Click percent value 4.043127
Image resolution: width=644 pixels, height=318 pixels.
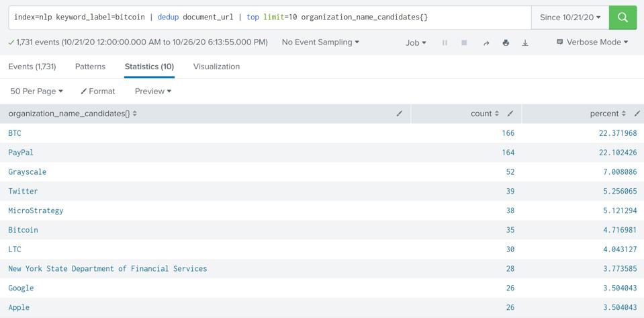click(x=620, y=249)
